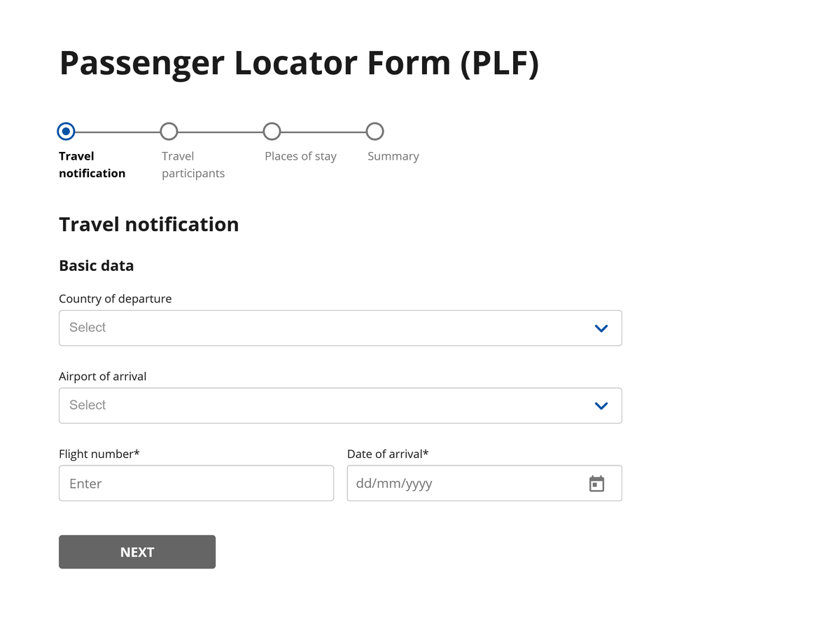Screen dimensions: 840x621
Task: Select the Travel notification step circle
Action: pos(66,131)
